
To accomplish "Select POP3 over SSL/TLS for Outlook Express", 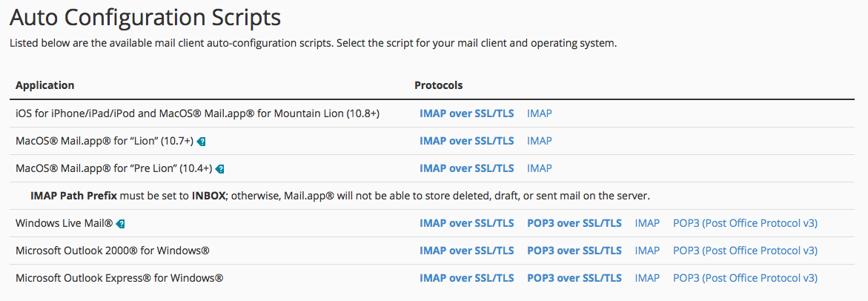I will coord(574,278).
